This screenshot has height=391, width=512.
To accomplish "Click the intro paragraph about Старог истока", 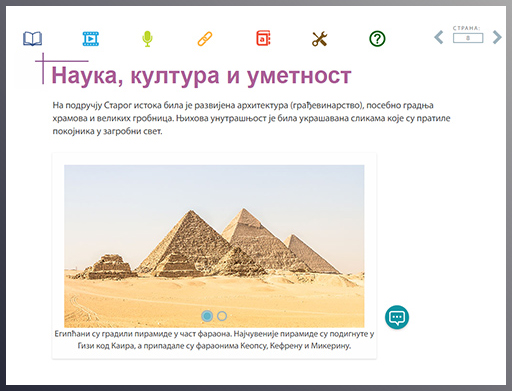I will point(251,118).
